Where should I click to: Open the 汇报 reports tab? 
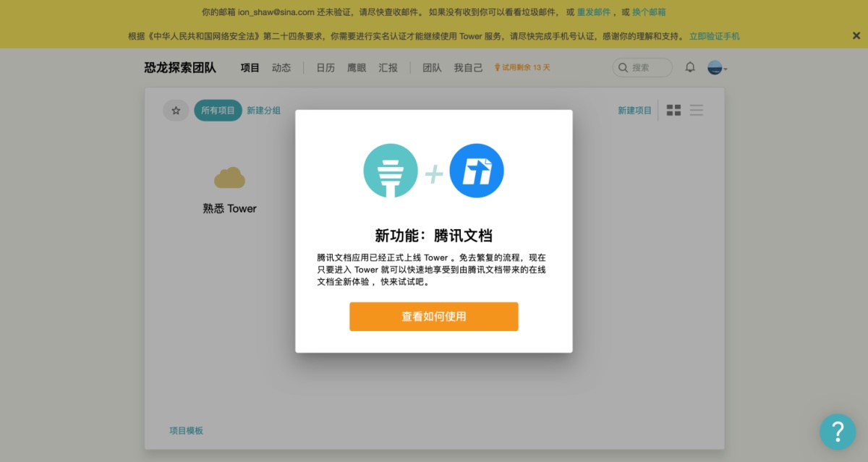(388, 68)
